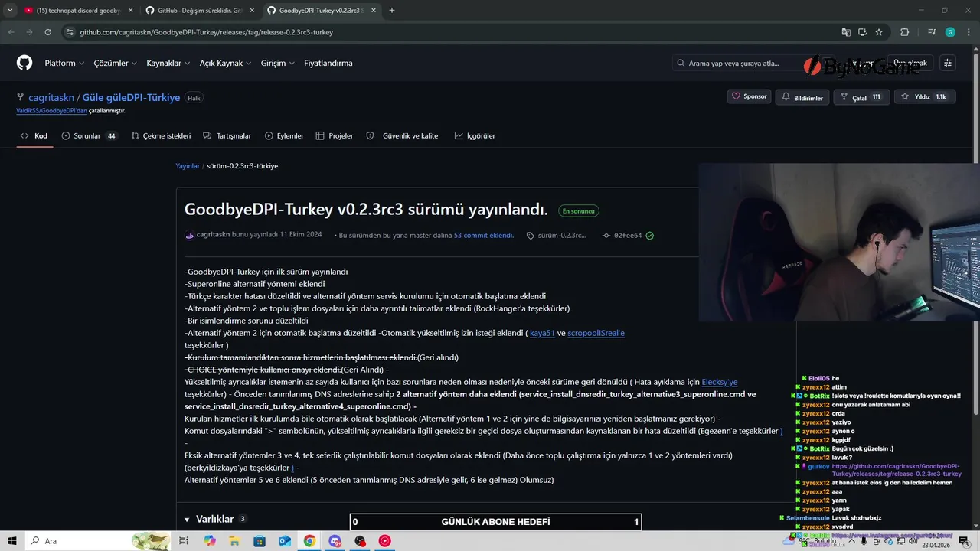
Task: Open the Kod tab
Action: click(x=34, y=135)
